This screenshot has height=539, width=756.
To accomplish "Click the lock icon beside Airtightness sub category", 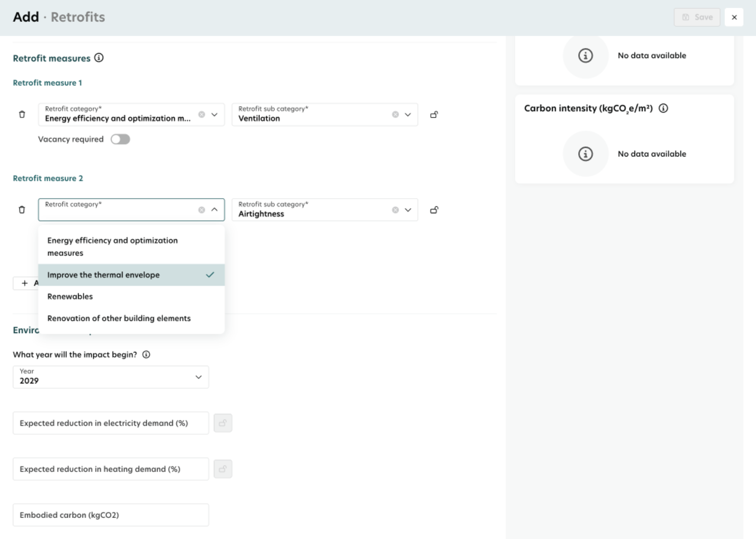I will click(x=434, y=210).
